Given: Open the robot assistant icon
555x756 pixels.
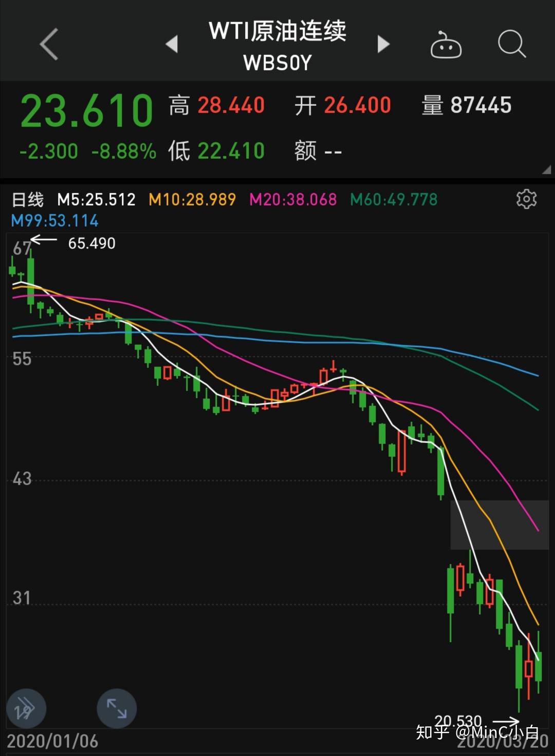Looking at the screenshot, I should pyautogui.click(x=446, y=45).
